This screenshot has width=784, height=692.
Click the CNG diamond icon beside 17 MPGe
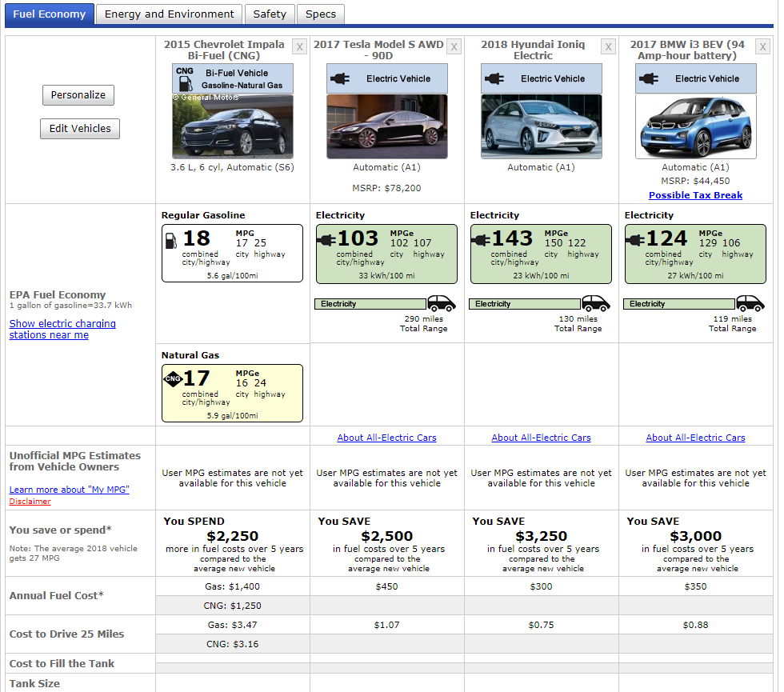click(x=172, y=378)
